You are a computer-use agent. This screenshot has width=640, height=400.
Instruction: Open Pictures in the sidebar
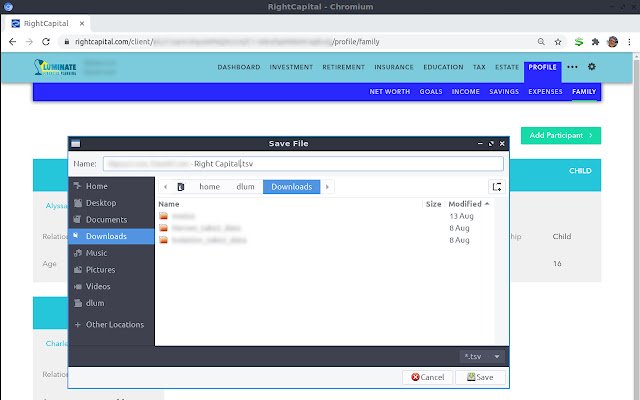pyautogui.click(x=111, y=270)
